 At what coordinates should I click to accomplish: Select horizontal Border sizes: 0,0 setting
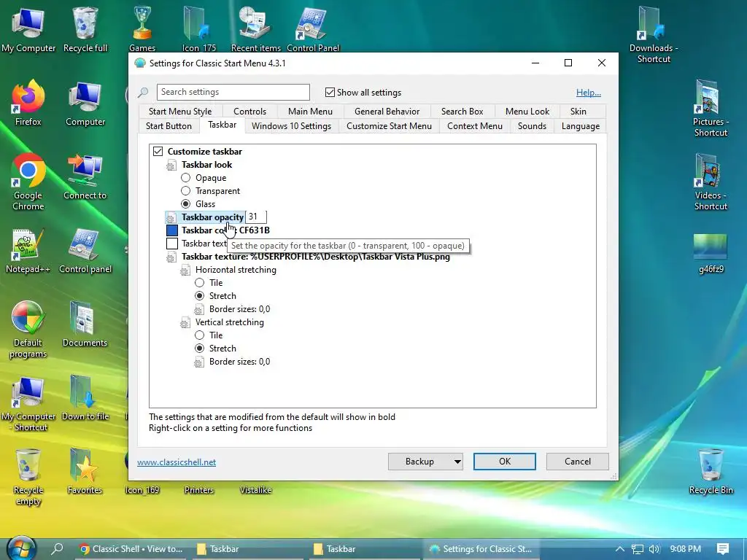click(239, 309)
